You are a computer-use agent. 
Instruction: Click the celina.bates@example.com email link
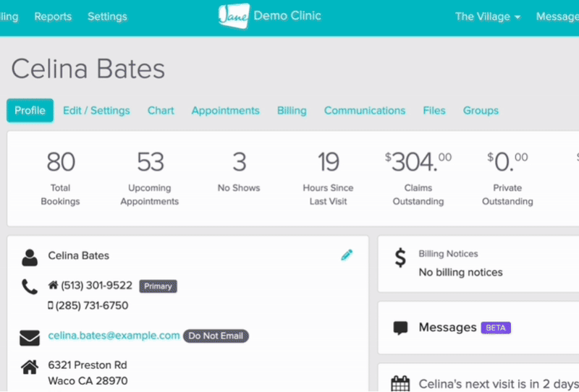click(x=114, y=336)
